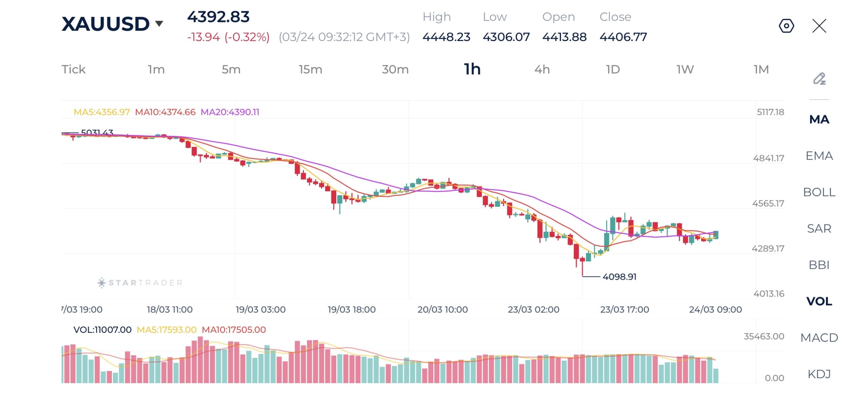Show the BBI indicator

tap(819, 265)
